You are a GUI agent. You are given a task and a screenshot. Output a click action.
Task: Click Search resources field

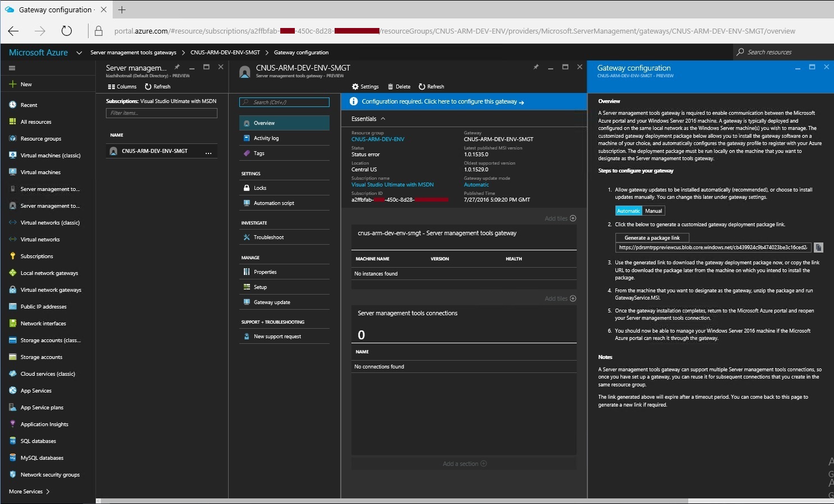pyautogui.click(x=783, y=52)
